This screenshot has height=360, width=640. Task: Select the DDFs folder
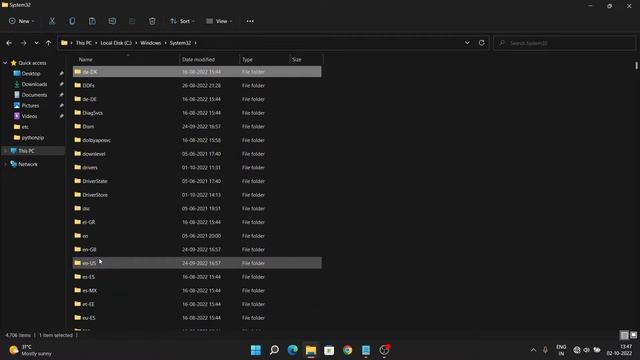click(x=197, y=85)
